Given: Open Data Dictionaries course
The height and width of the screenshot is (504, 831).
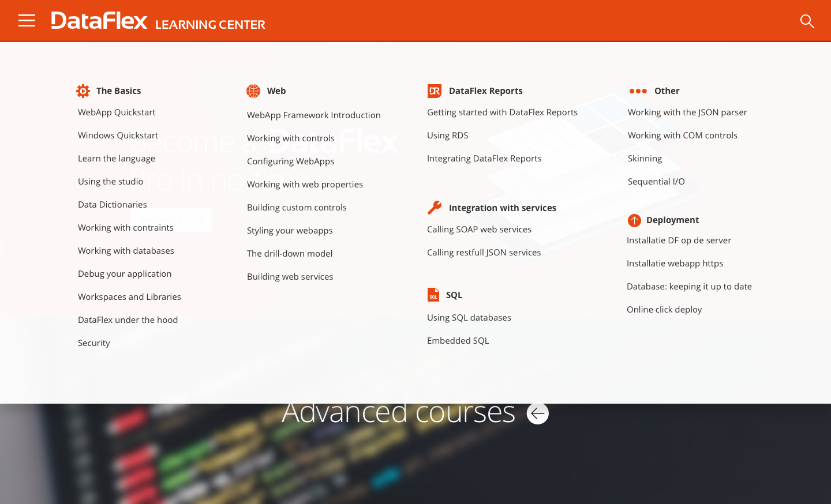Looking at the screenshot, I should pos(113,205).
